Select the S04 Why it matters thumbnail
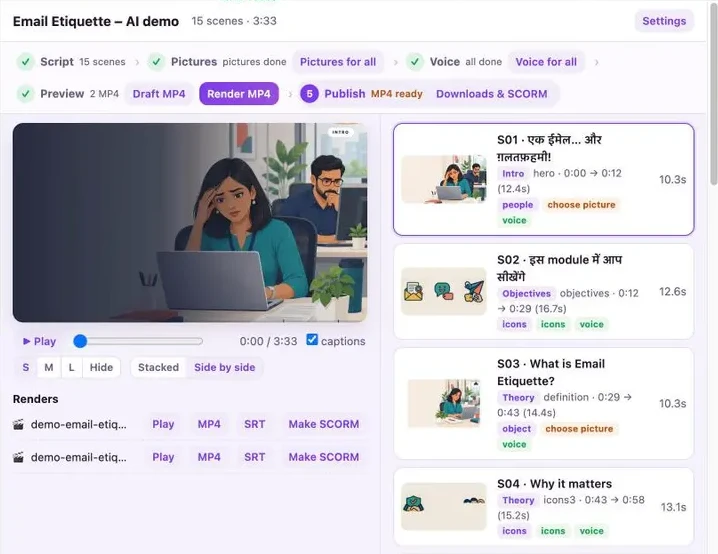 [444, 506]
